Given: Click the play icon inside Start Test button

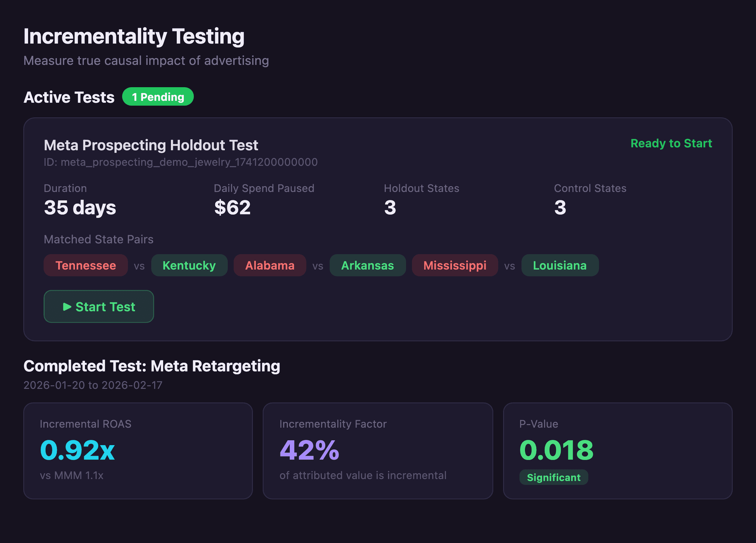Looking at the screenshot, I should coord(68,306).
